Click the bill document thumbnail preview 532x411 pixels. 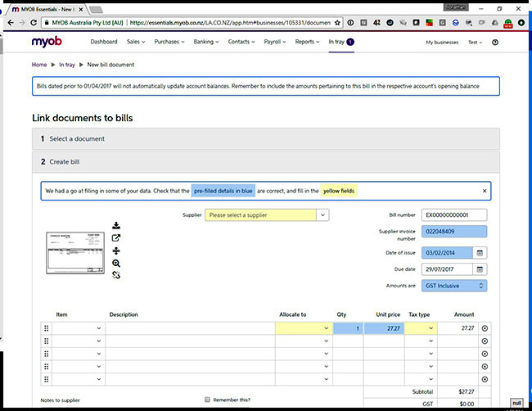75,252
